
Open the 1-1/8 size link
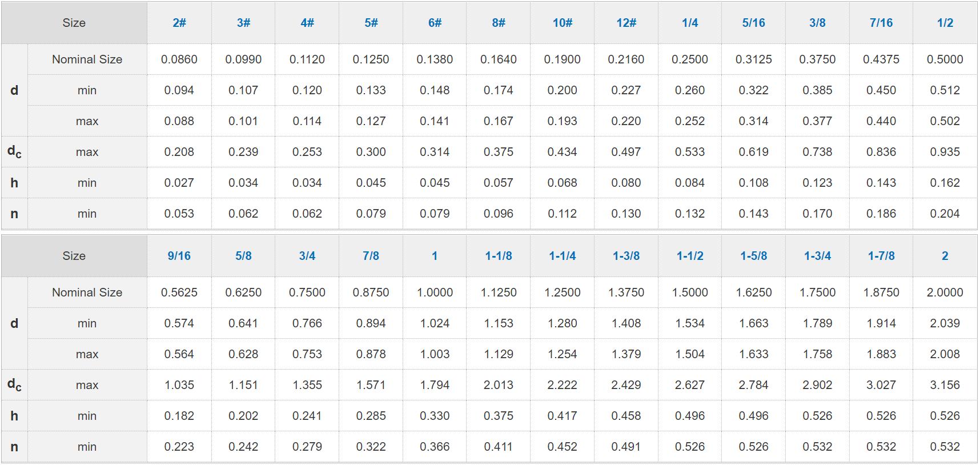(x=499, y=256)
